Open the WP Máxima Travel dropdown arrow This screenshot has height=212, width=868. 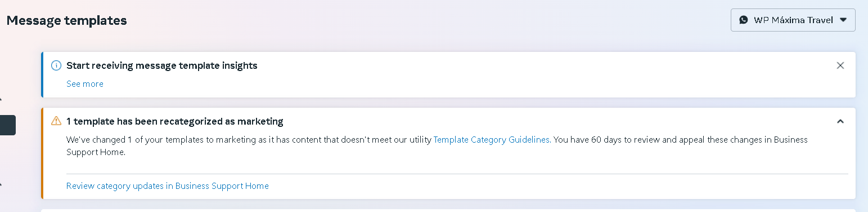pos(843,20)
